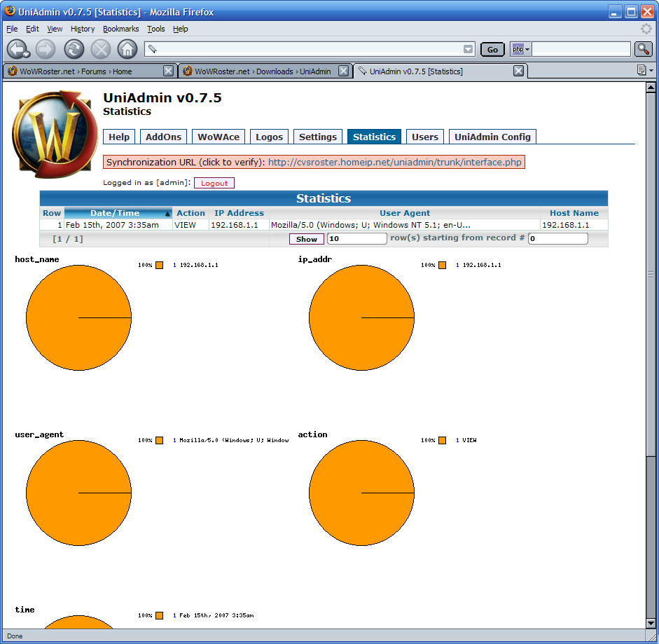Click the ip_addr pie chart

point(361,317)
